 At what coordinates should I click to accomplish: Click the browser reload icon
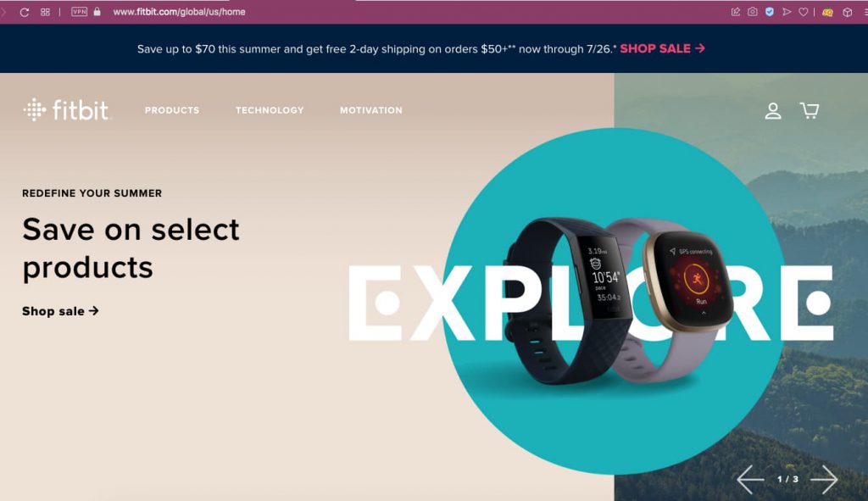[25, 12]
